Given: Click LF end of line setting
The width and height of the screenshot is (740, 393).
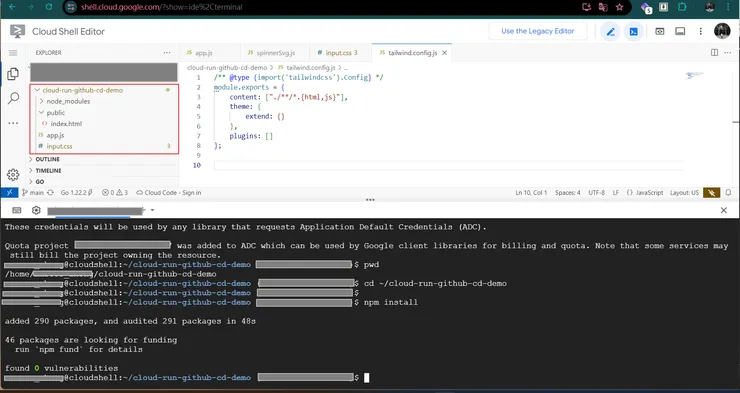Looking at the screenshot, I should pos(616,193).
